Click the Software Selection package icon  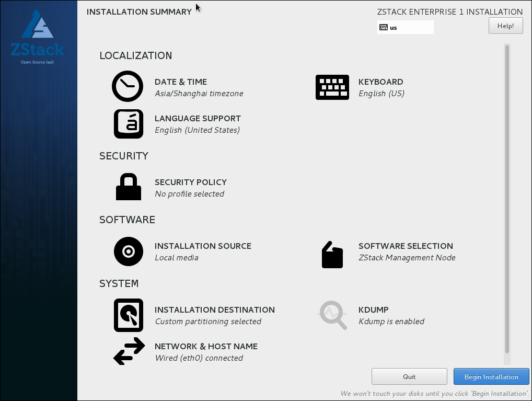pos(332,255)
